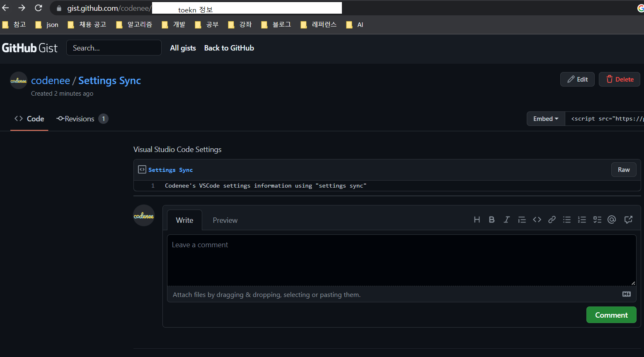Image resolution: width=644 pixels, height=357 pixels.
Task: Reload the page with refresh icon
Action: [39, 8]
